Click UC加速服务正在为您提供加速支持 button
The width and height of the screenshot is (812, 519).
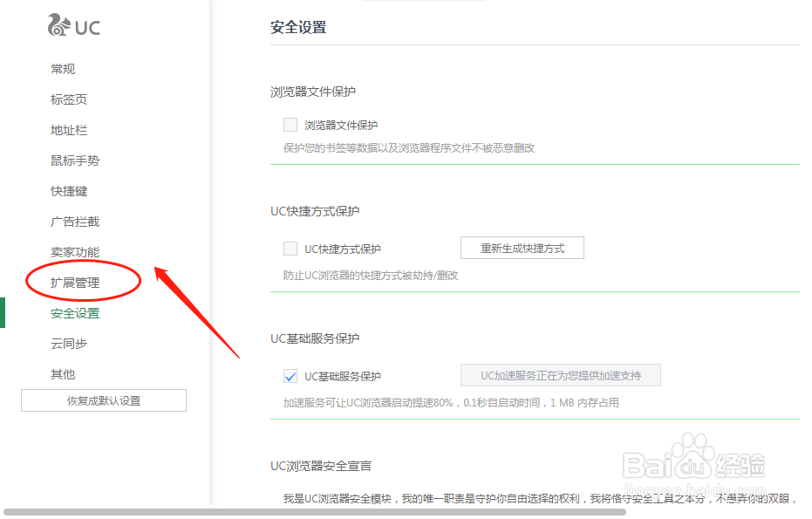560,375
